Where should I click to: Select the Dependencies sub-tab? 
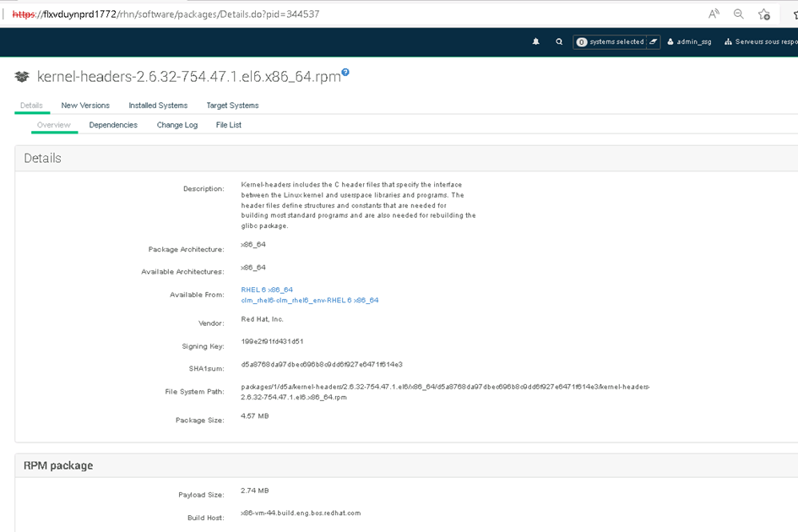(113, 125)
